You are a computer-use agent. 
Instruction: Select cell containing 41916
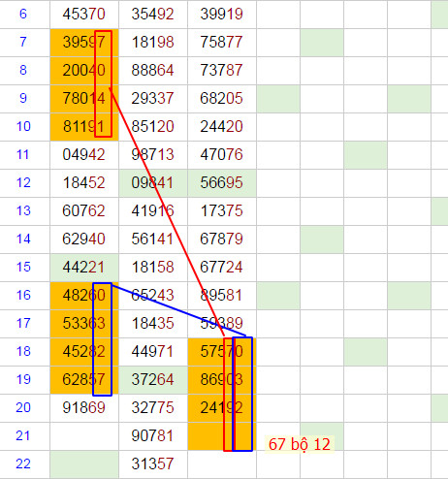click(x=153, y=211)
